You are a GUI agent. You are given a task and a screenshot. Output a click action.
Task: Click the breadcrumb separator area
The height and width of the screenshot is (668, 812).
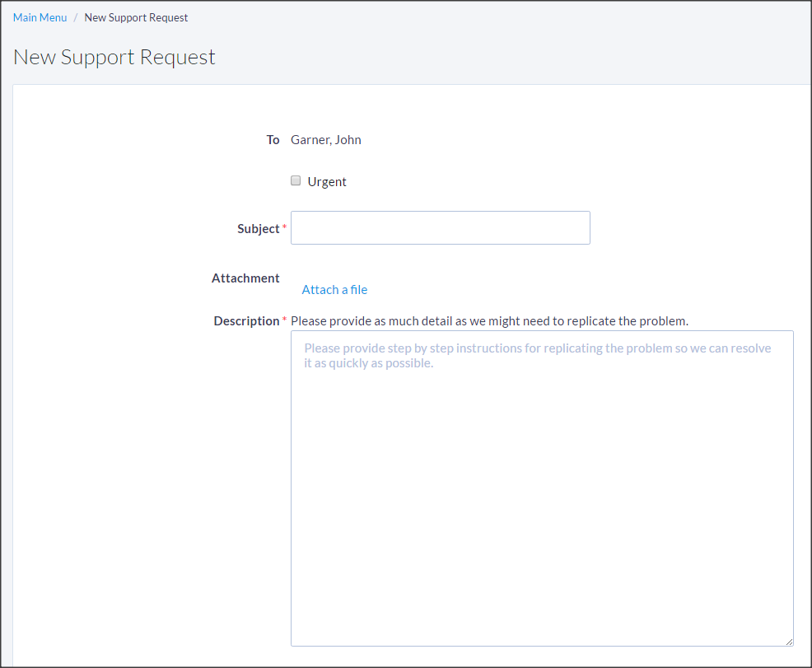[75, 17]
